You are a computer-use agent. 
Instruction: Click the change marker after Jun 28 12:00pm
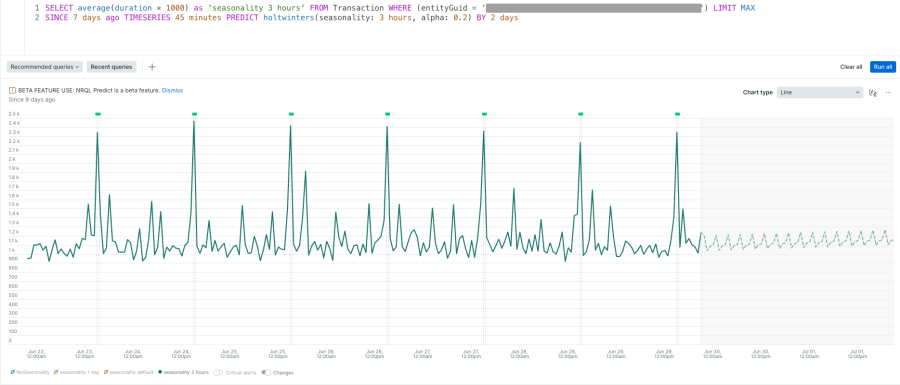click(x=581, y=114)
